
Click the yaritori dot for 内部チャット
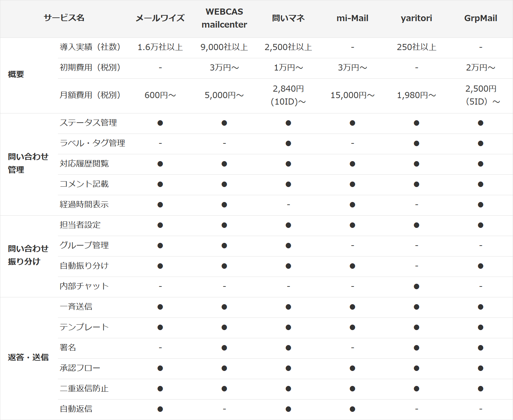416,286
